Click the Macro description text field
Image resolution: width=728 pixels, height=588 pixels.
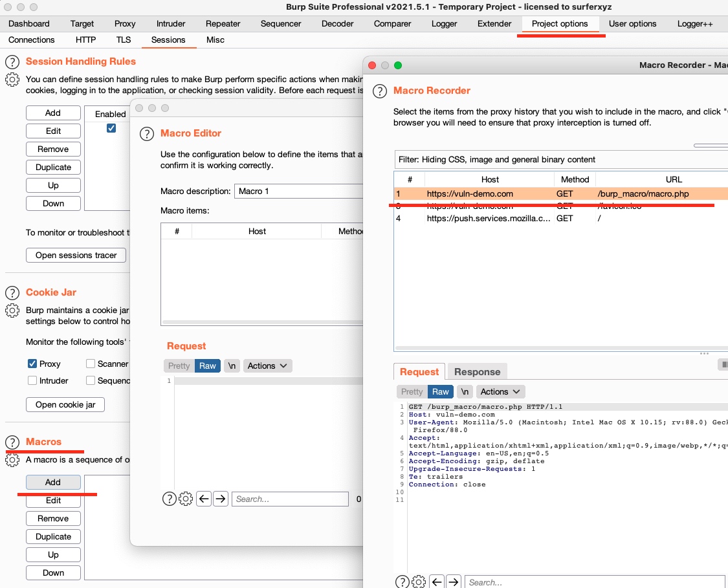pyautogui.click(x=298, y=191)
